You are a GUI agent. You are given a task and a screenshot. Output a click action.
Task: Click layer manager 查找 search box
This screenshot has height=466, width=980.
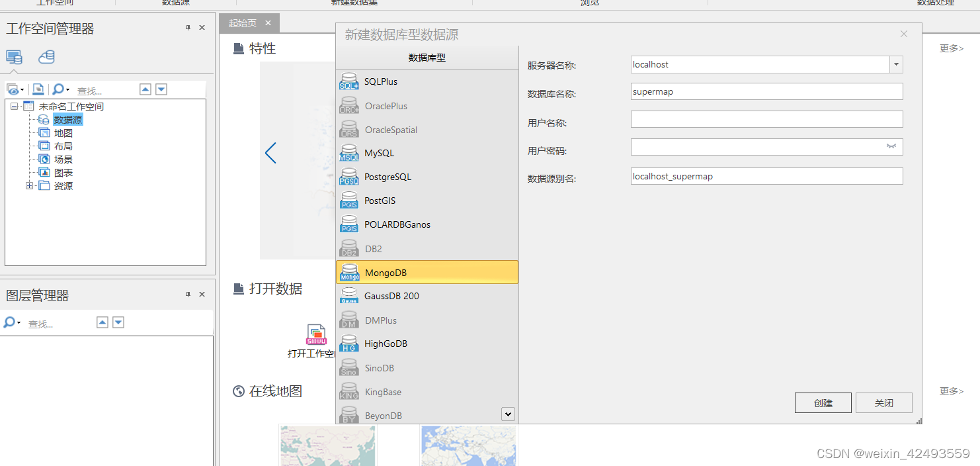tap(58, 324)
